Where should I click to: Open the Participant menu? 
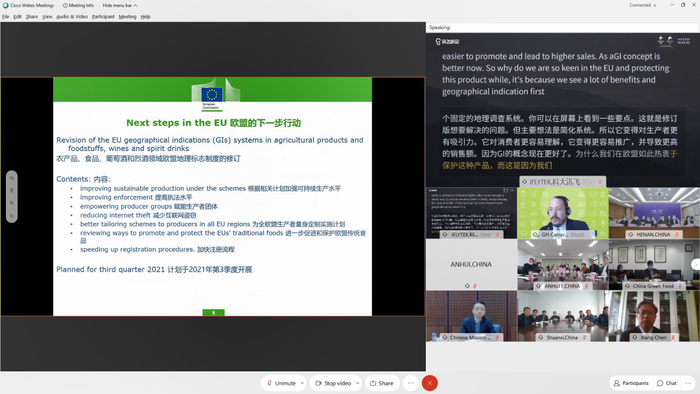click(103, 17)
